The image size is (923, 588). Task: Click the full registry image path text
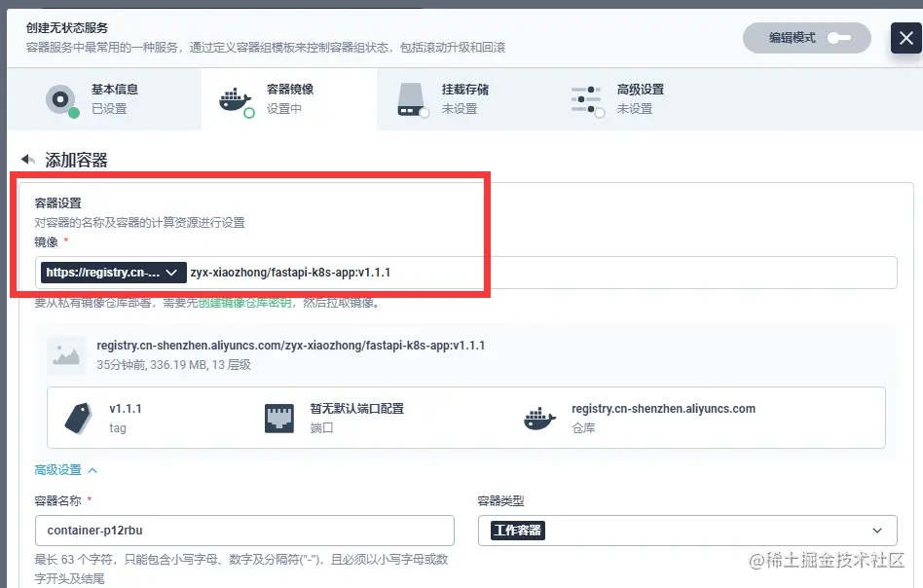tap(291, 346)
